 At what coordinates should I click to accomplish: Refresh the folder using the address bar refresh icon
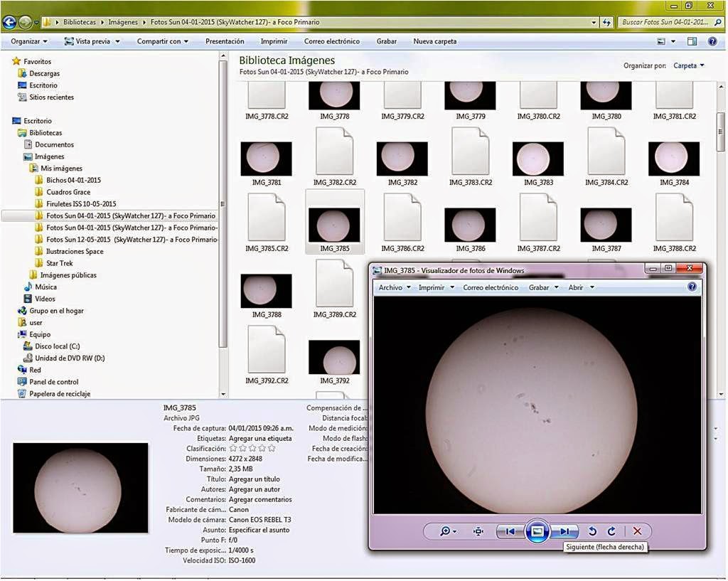point(606,22)
